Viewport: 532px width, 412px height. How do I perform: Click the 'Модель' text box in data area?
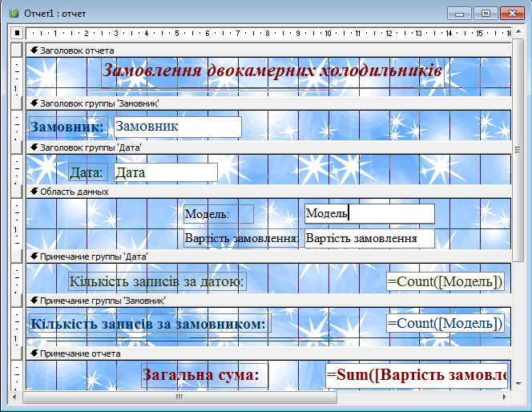coord(369,214)
